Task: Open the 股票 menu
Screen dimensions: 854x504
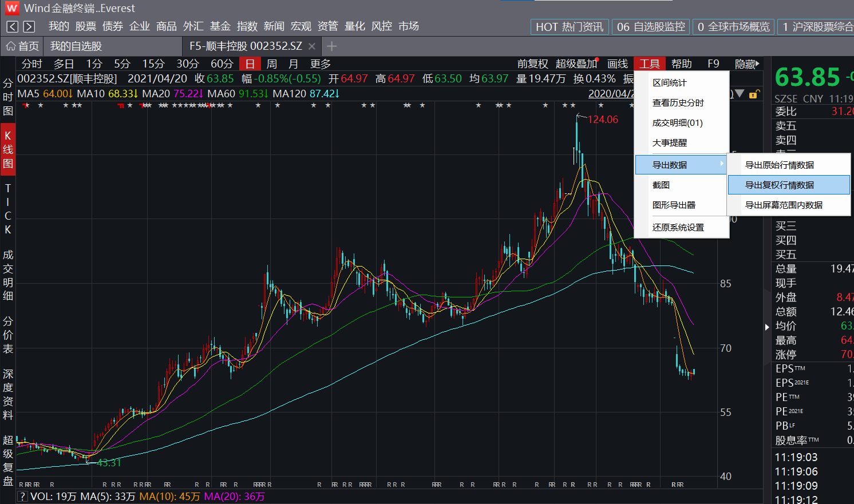Action: click(x=86, y=26)
